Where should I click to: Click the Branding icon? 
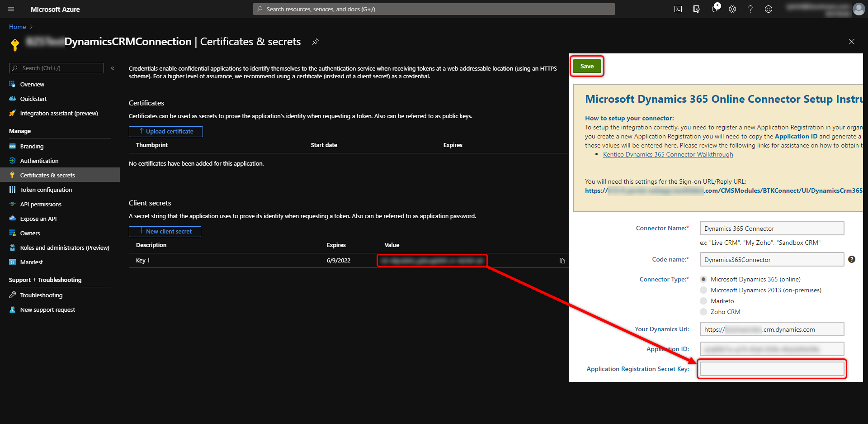click(12, 146)
